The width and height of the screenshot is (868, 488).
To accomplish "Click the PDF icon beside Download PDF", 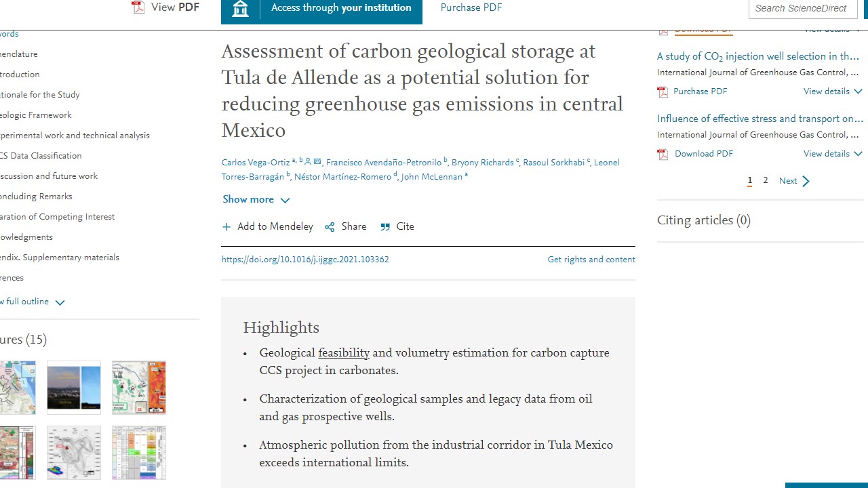I will 663,154.
